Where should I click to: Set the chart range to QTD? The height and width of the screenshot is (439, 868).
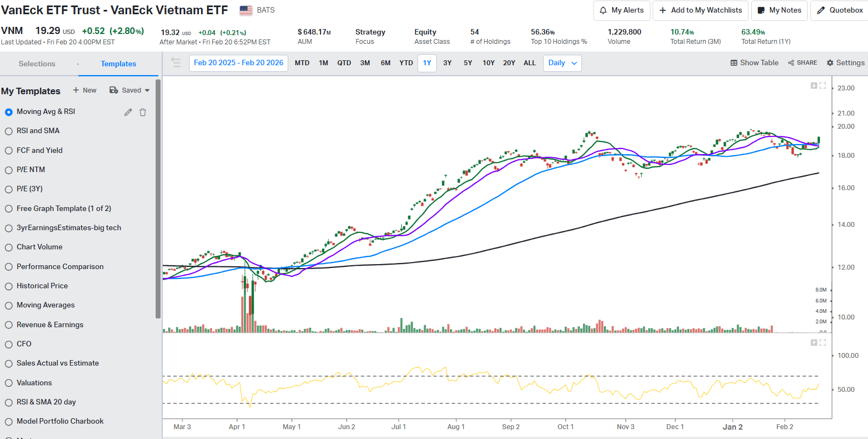344,63
